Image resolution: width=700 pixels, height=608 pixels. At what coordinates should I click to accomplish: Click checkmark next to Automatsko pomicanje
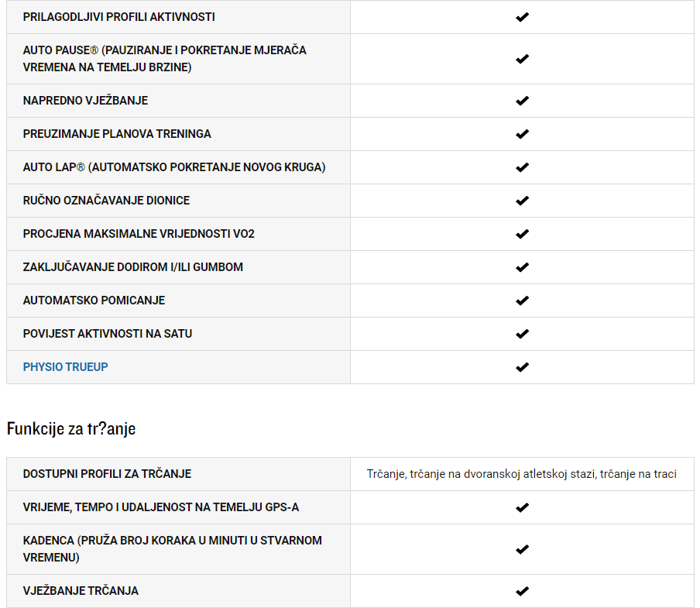[522, 301]
